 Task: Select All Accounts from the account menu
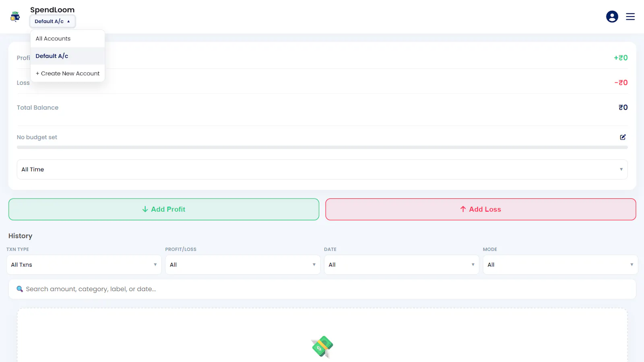pos(68,39)
